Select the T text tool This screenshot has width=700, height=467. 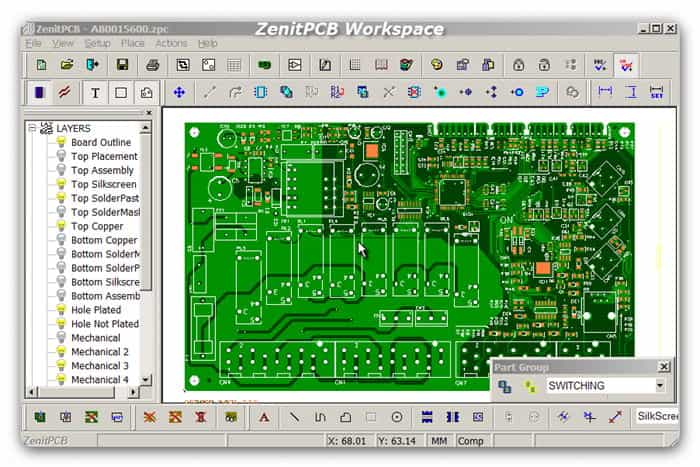[95, 93]
